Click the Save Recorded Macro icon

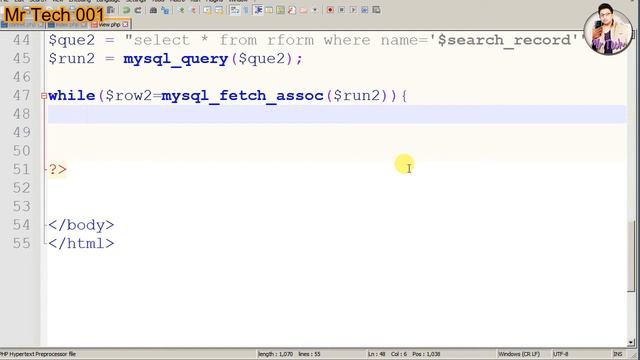coord(376,10)
